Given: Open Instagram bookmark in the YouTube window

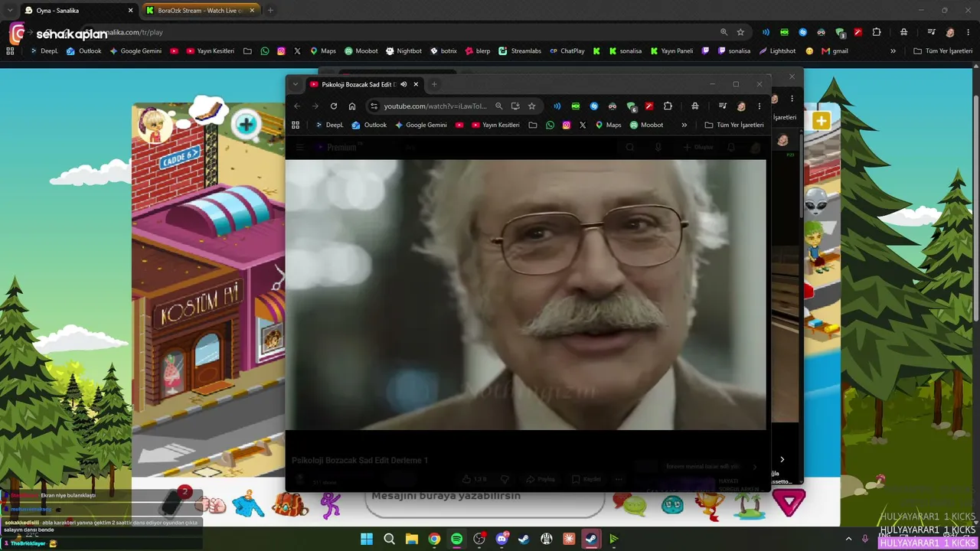Looking at the screenshot, I should [567, 125].
